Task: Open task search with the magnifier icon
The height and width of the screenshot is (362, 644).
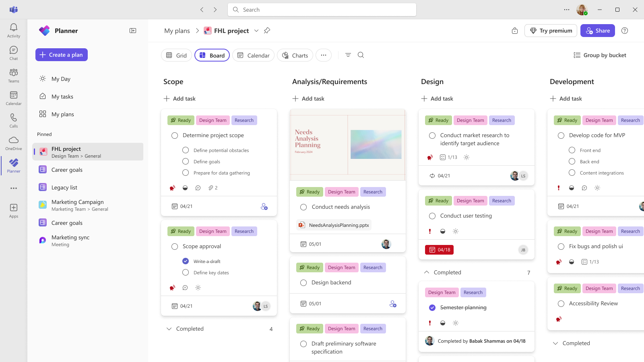Action: point(361,55)
